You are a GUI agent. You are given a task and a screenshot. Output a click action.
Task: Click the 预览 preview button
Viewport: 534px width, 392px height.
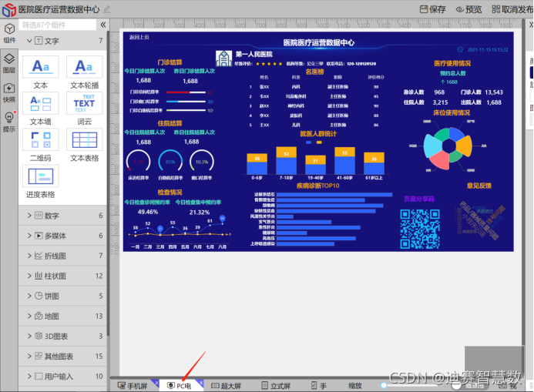(469, 9)
